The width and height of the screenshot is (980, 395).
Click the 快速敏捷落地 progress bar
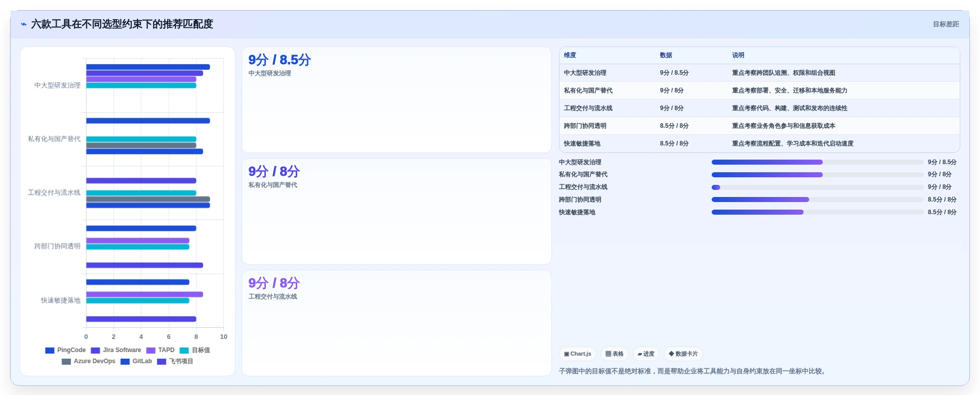[x=817, y=212]
